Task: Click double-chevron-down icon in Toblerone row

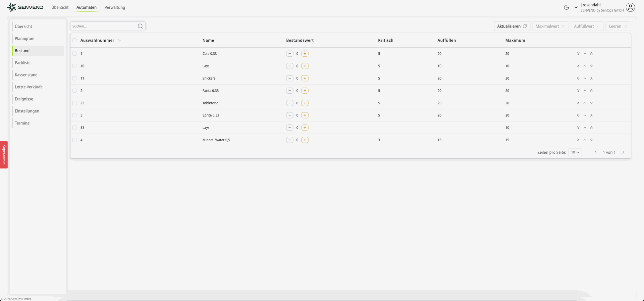Action: coord(578,103)
